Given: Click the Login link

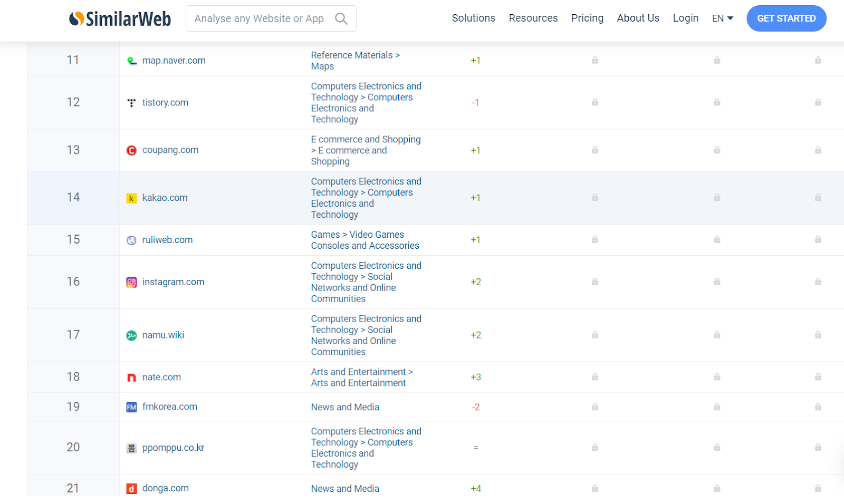Looking at the screenshot, I should (x=686, y=18).
